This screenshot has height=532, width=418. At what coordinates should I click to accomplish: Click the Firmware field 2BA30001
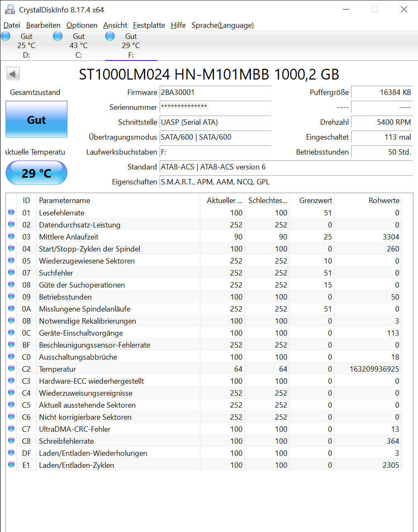216,92
